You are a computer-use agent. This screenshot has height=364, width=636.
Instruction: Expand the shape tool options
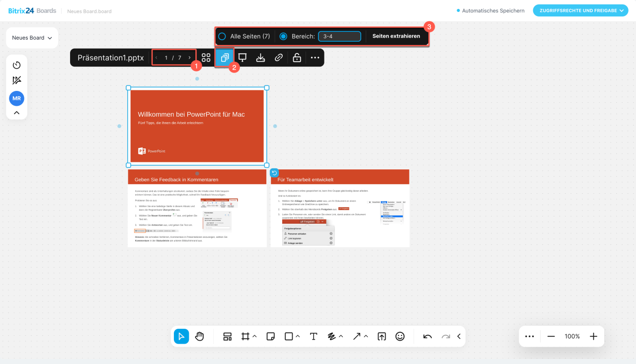pyautogui.click(x=298, y=336)
